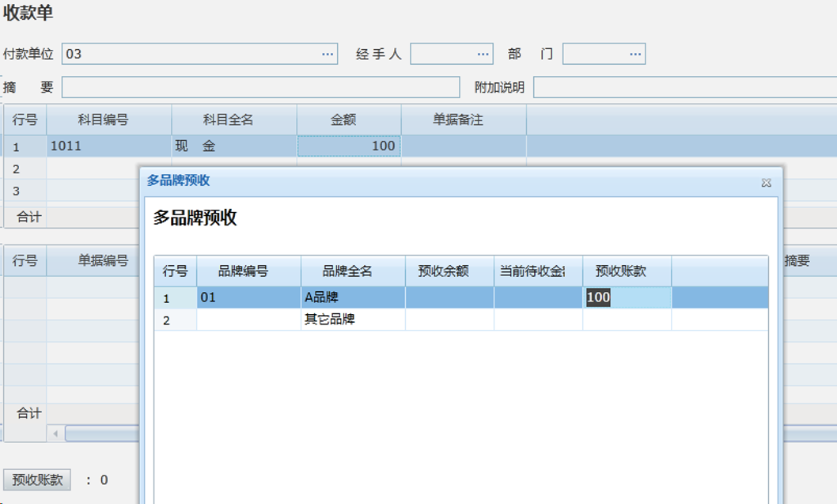The height and width of the screenshot is (504, 837).
Task: Click the 品牌编号 cell with 01
Action: pyautogui.click(x=248, y=297)
